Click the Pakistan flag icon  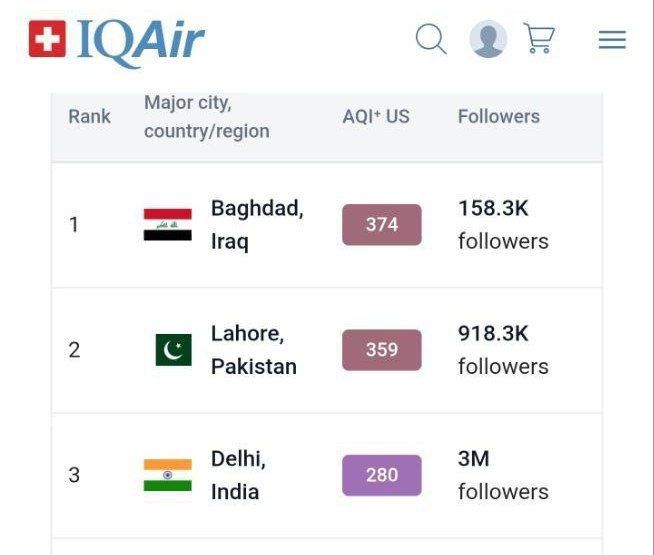(x=173, y=350)
